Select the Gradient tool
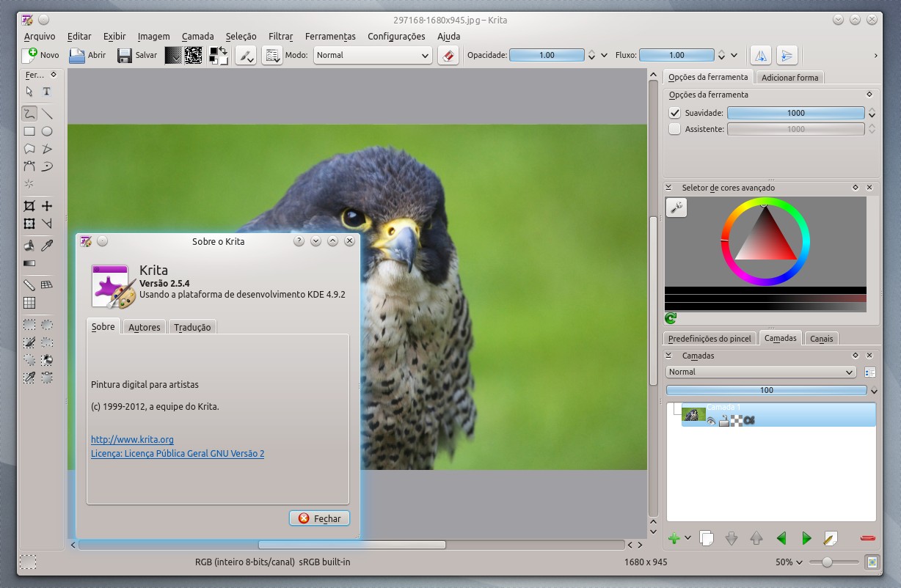This screenshot has width=901, height=588. 29,264
